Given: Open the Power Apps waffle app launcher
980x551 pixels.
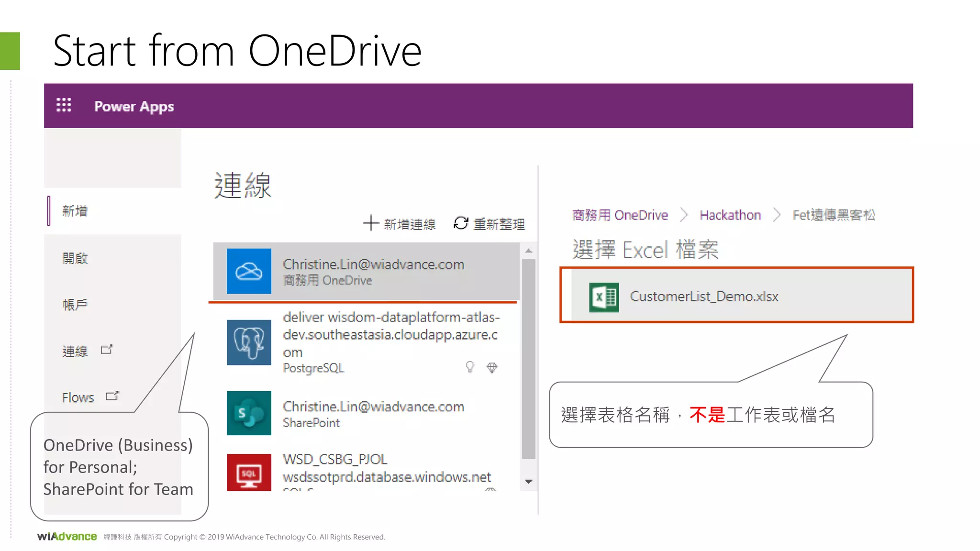Looking at the screenshot, I should (x=64, y=105).
